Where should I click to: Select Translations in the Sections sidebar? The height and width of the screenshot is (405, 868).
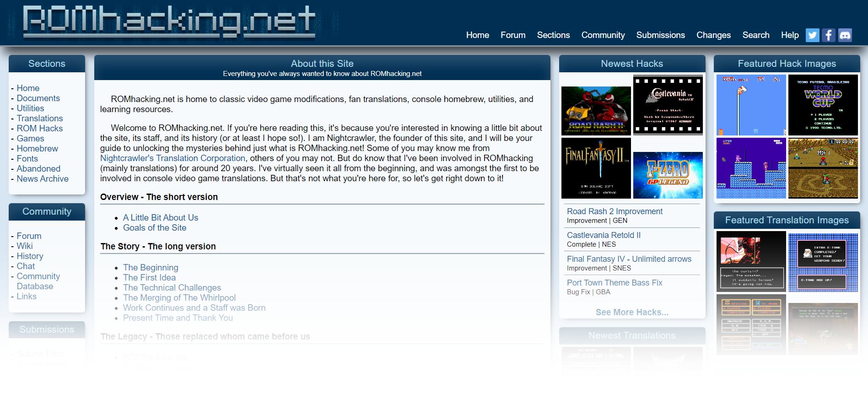click(40, 119)
